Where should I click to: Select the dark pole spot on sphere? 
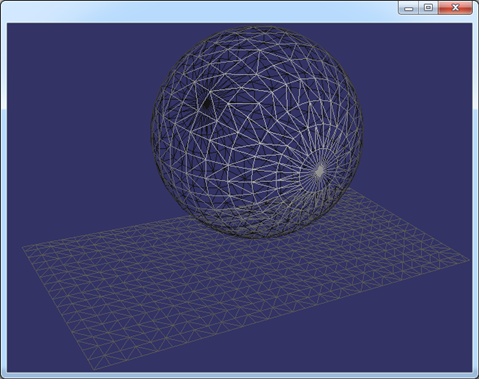tap(207, 103)
